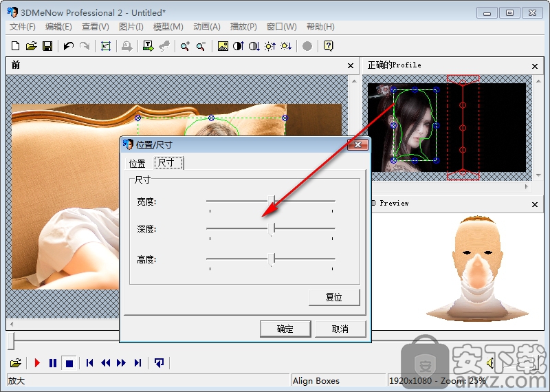The height and width of the screenshot is (392, 550).
Task: Zoom in with the magnifier plus icon
Action: pos(185,46)
